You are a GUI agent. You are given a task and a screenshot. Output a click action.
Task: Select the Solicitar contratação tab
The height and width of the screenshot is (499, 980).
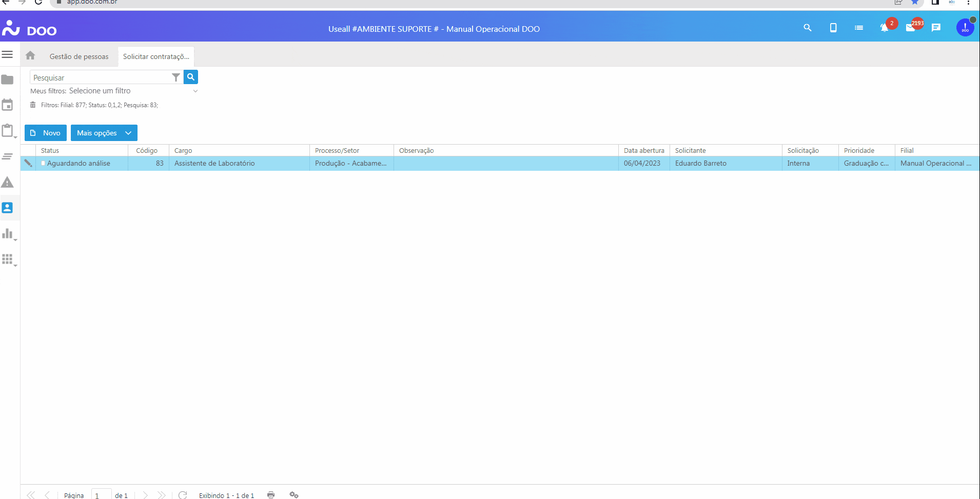(156, 56)
